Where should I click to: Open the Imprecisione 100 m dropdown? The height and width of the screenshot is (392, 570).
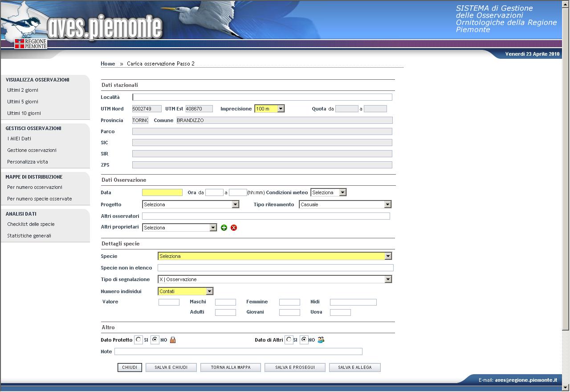click(x=269, y=109)
